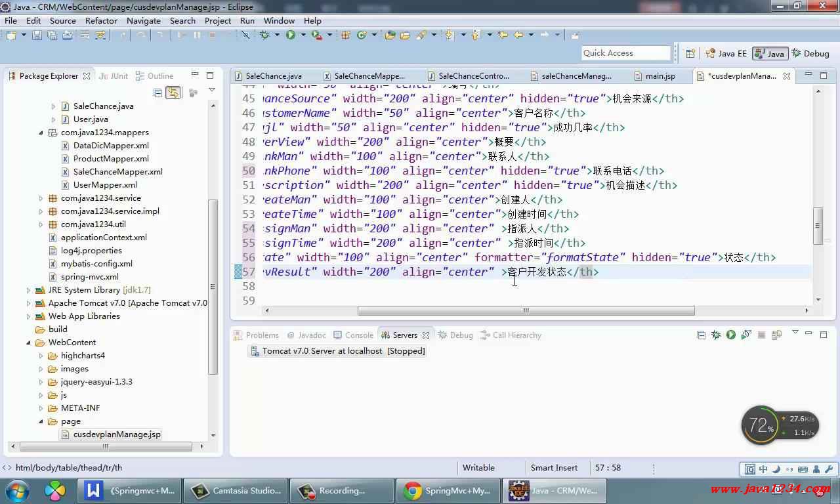
Task: Open the New file wizard icon
Action: click(x=12, y=35)
